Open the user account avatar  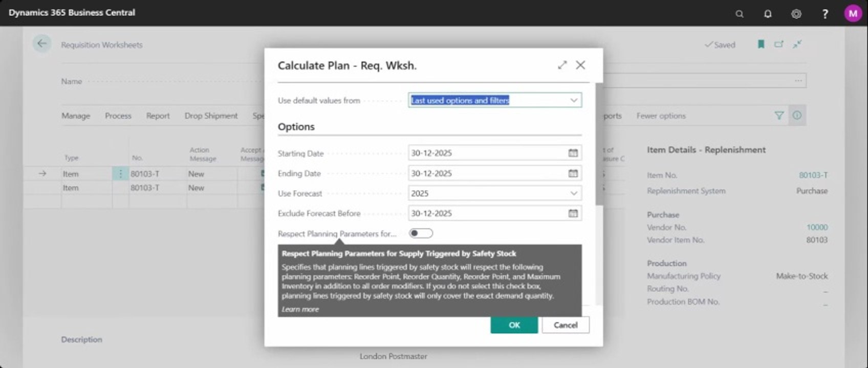tap(853, 14)
